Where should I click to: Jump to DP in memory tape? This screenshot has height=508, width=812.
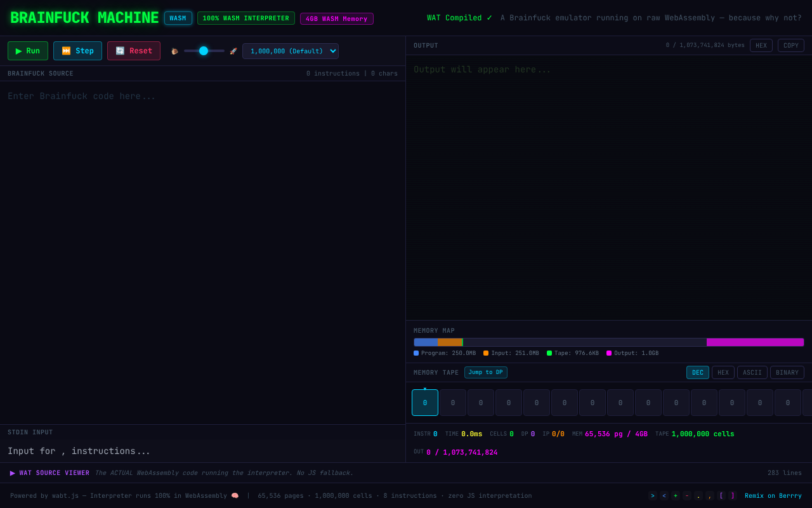pos(486,373)
